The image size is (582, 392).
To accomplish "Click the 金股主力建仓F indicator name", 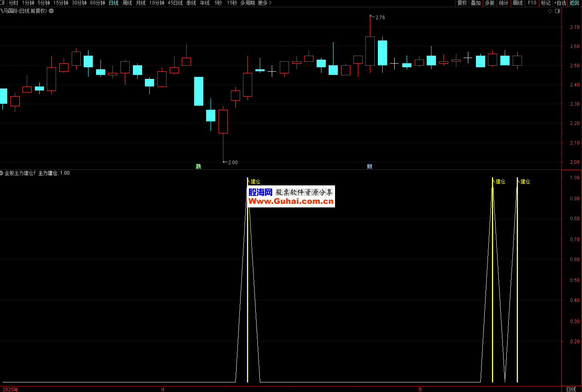I will pos(20,173).
